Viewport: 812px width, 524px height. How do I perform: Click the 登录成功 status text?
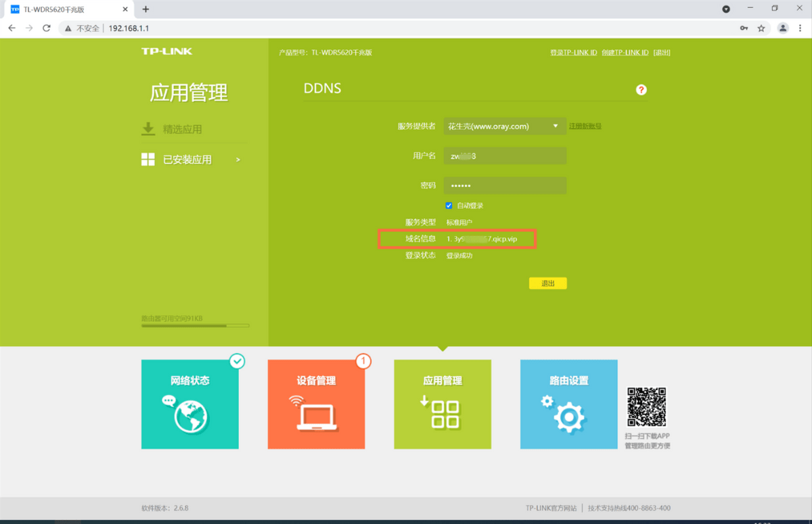(459, 256)
